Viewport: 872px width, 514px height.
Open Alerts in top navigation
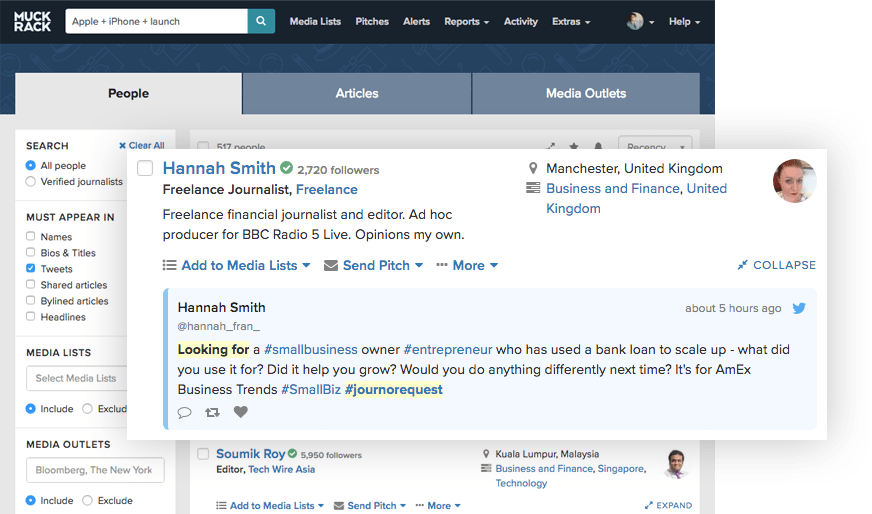tap(417, 21)
